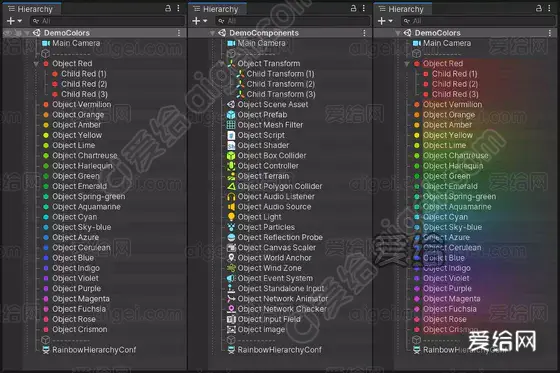Select Object Chartreuse in the rainbow-gradient panel
This screenshot has width=560, height=373.
(x=456, y=156)
